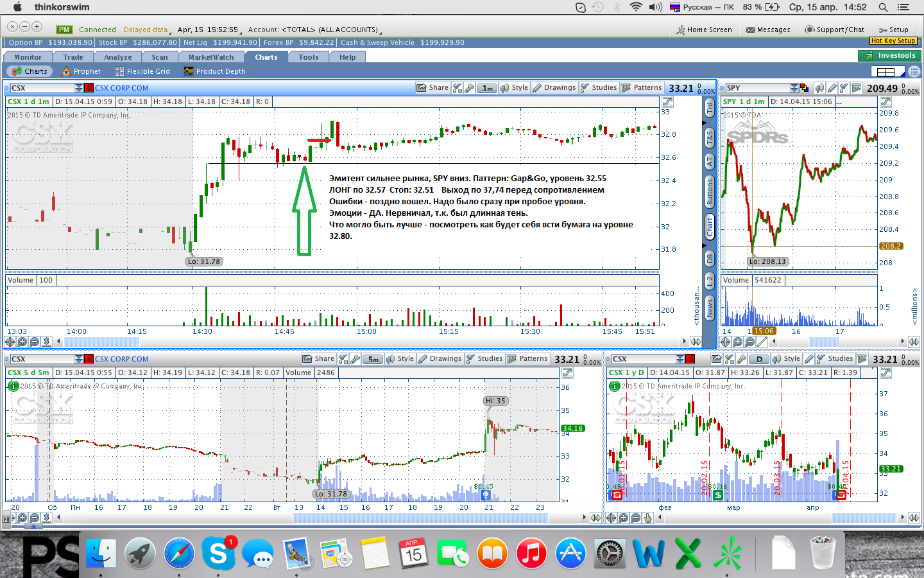The image size is (924, 578).
Task: Open Share menu in CSX 1m chart
Action: 432,88
